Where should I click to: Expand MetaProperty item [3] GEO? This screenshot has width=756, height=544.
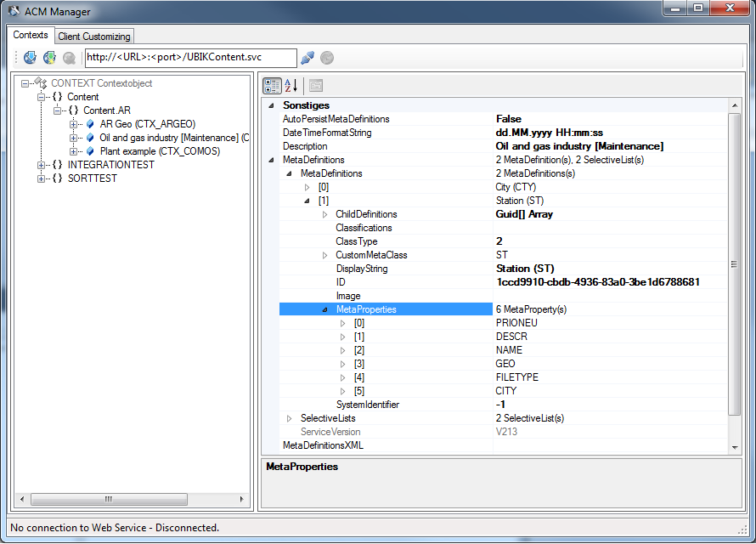(342, 364)
